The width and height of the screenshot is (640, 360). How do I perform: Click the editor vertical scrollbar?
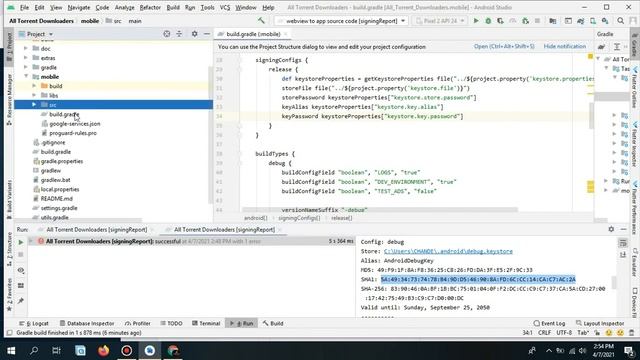pos(591,116)
